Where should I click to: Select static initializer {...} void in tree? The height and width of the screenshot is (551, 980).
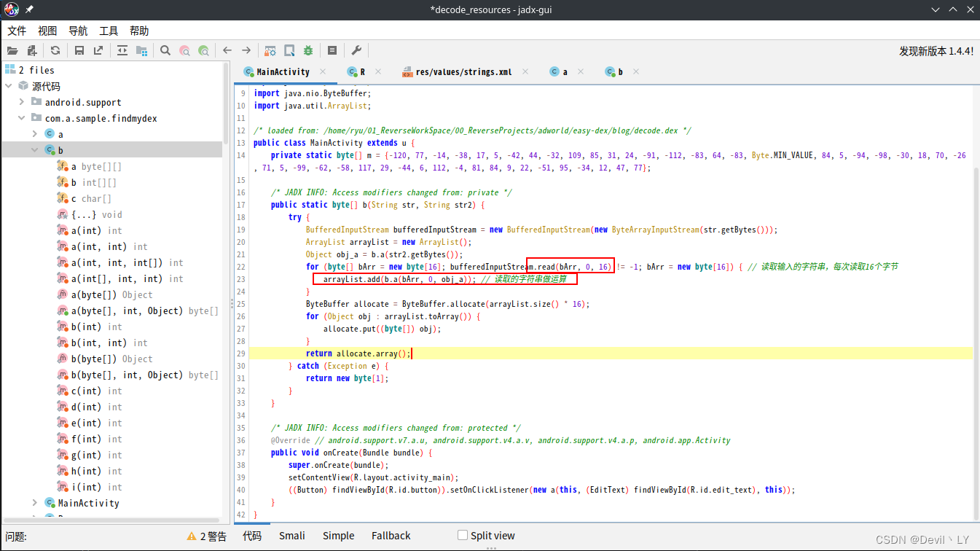[x=90, y=214]
